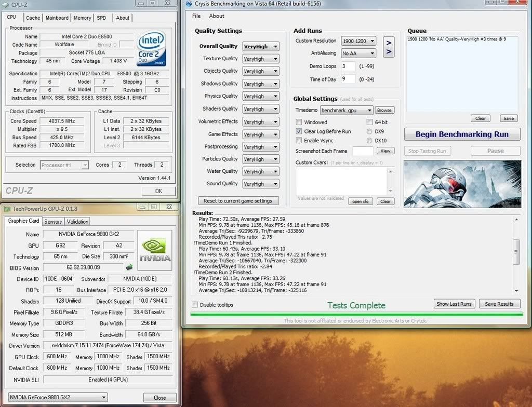
Task: Enable the Windowed checkbox
Action: point(299,122)
